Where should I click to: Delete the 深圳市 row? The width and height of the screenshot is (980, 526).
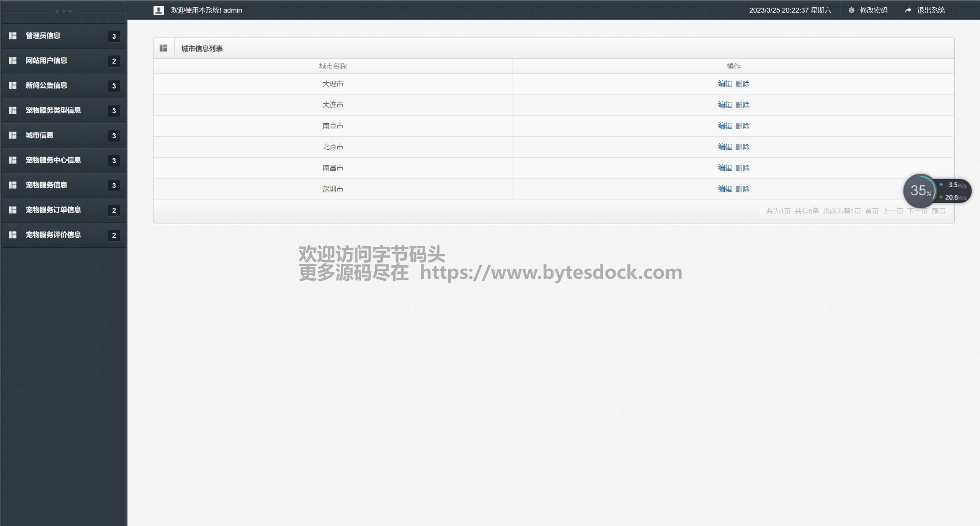pos(742,189)
